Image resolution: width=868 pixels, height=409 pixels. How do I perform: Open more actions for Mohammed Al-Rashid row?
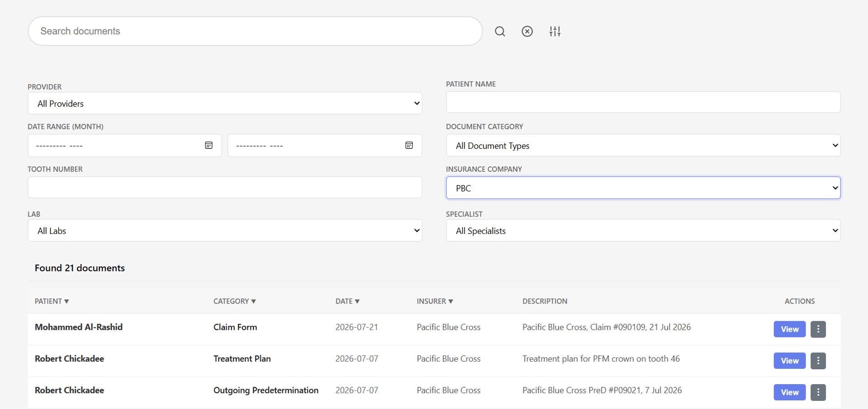pos(818,329)
